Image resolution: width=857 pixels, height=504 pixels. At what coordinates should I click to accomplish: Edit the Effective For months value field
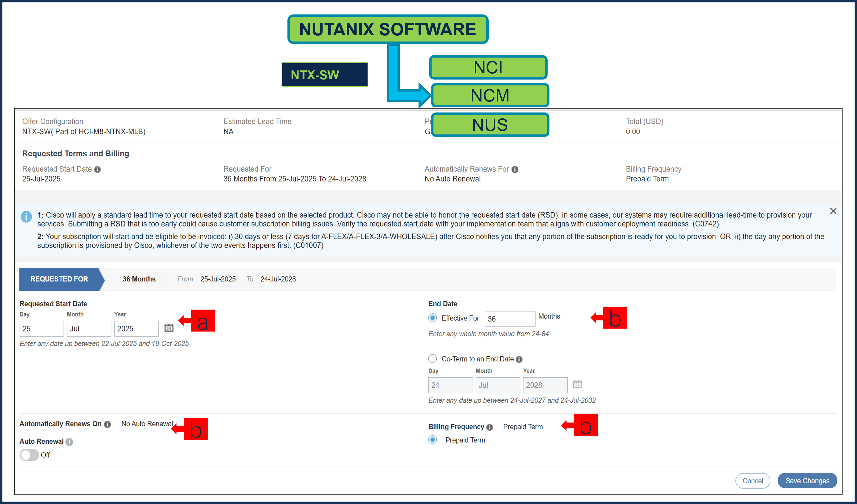510,318
